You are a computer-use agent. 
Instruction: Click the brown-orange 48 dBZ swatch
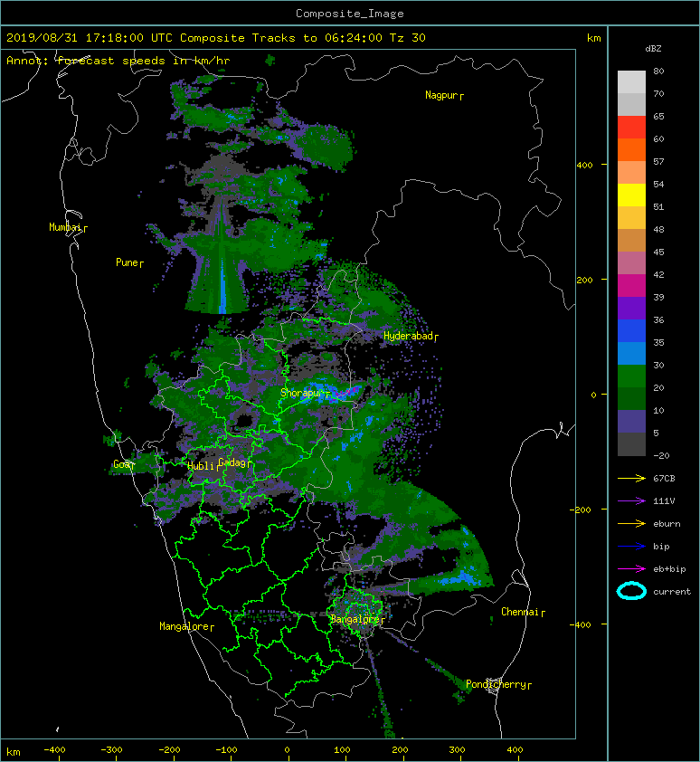631,240
